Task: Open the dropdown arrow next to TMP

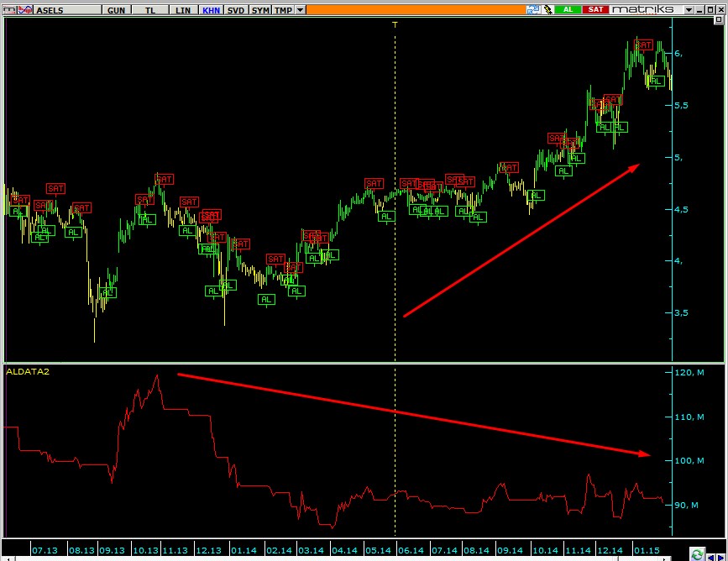Action: (301, 10)
